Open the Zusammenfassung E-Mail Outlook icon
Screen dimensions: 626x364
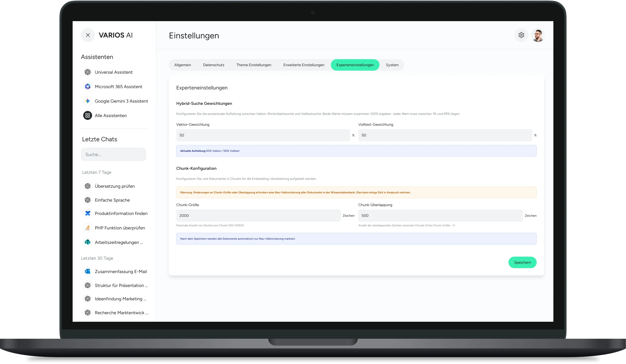87,271
